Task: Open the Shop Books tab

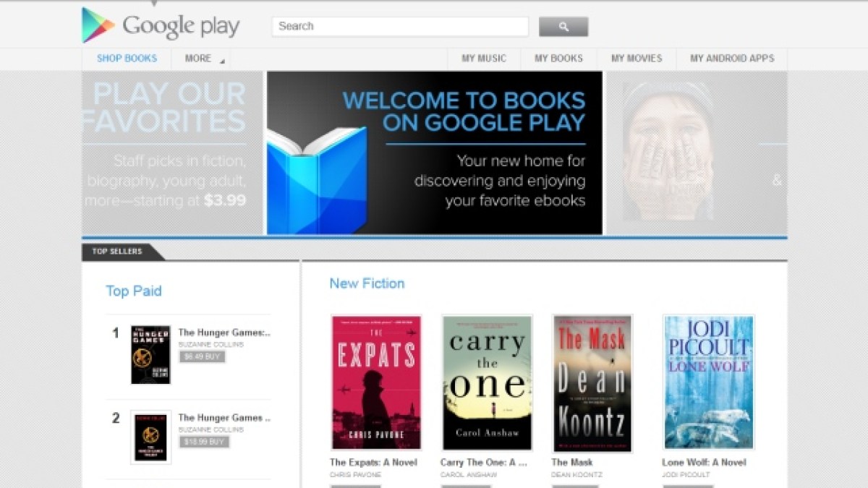Action: point(127,59)
